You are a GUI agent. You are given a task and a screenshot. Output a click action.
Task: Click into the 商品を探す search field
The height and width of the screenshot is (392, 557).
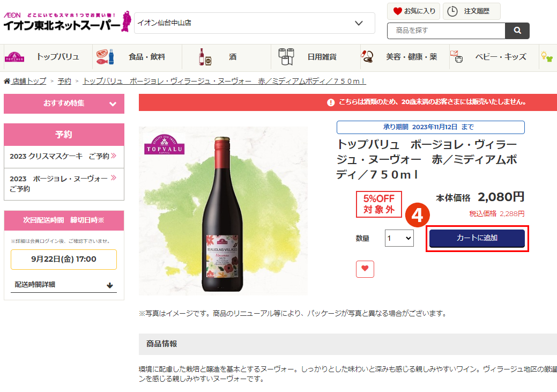point(446,31)
